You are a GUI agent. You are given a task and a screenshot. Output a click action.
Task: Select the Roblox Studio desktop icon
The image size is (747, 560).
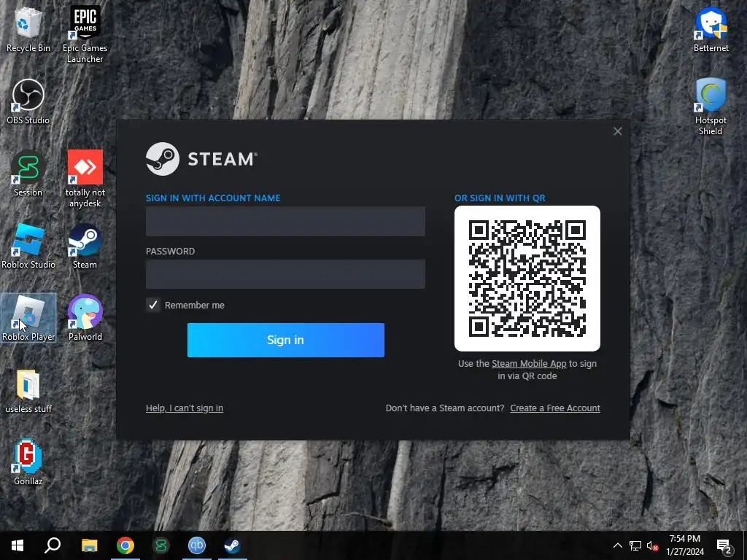(x=28, y=246)
